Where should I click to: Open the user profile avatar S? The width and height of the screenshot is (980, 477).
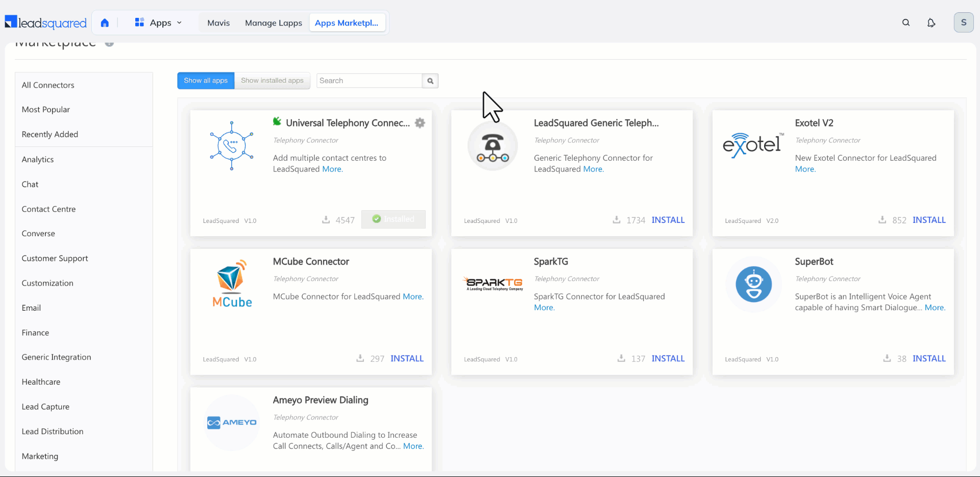coord(964,22)
